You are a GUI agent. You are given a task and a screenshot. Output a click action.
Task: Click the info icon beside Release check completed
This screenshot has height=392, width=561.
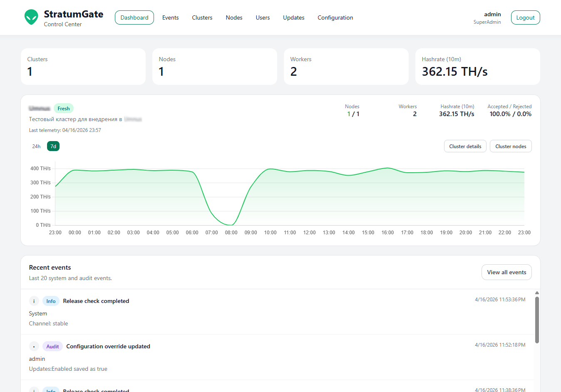click(x=34, y=301)
